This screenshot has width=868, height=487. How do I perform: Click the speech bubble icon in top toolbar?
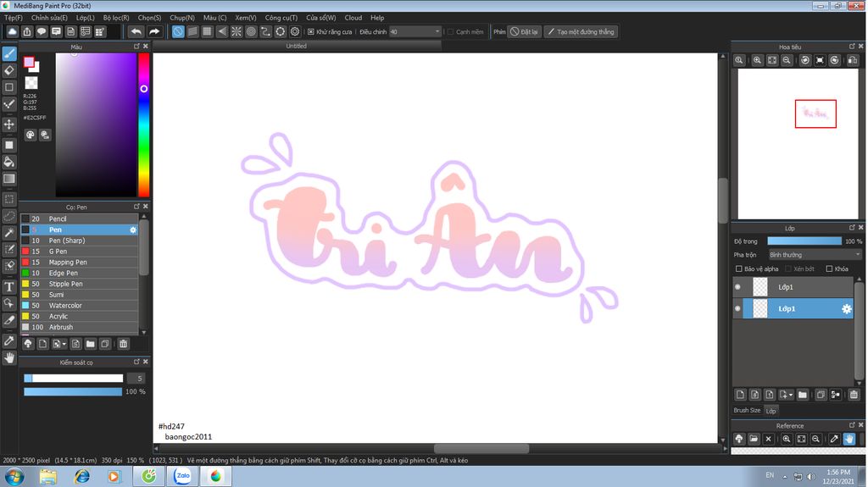pos(42,31)
